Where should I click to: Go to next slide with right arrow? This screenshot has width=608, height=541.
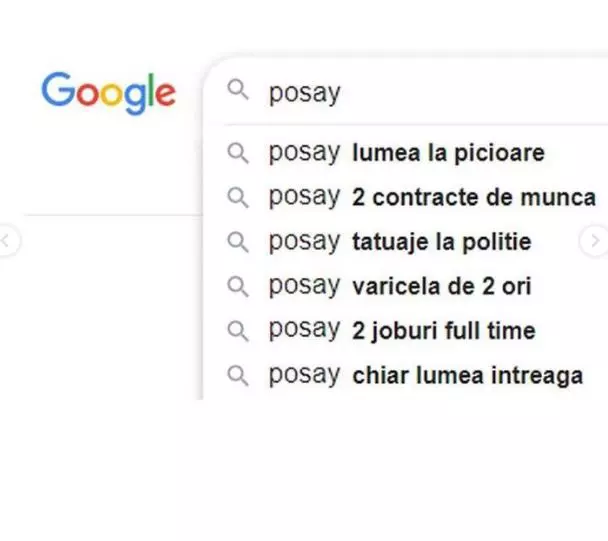pyautogui.click(x=594, y=241)
